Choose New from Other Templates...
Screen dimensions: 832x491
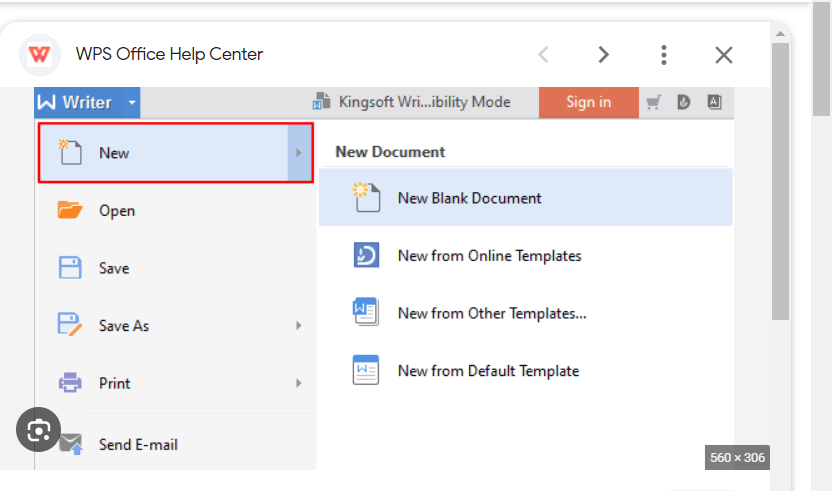coord(526,313)
